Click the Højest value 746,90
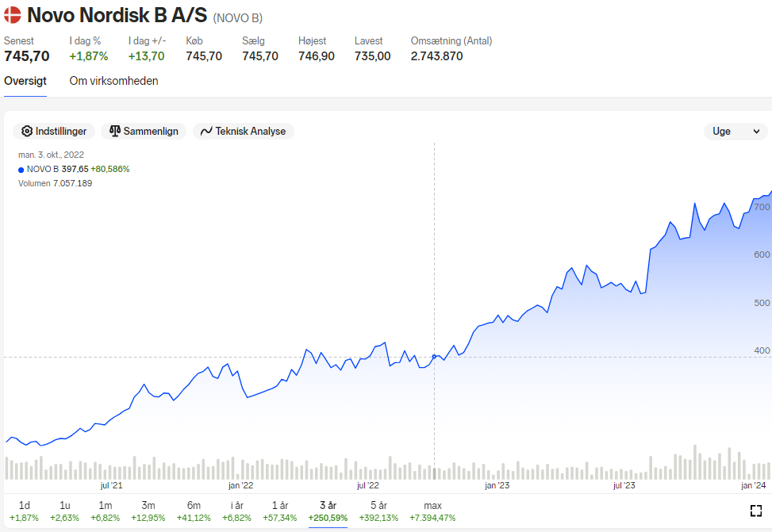772x532 pixels. coord(316,56)
